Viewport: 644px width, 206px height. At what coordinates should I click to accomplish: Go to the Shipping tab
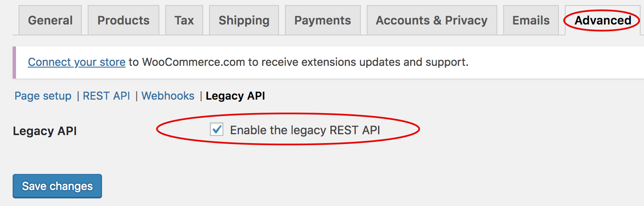244,20
